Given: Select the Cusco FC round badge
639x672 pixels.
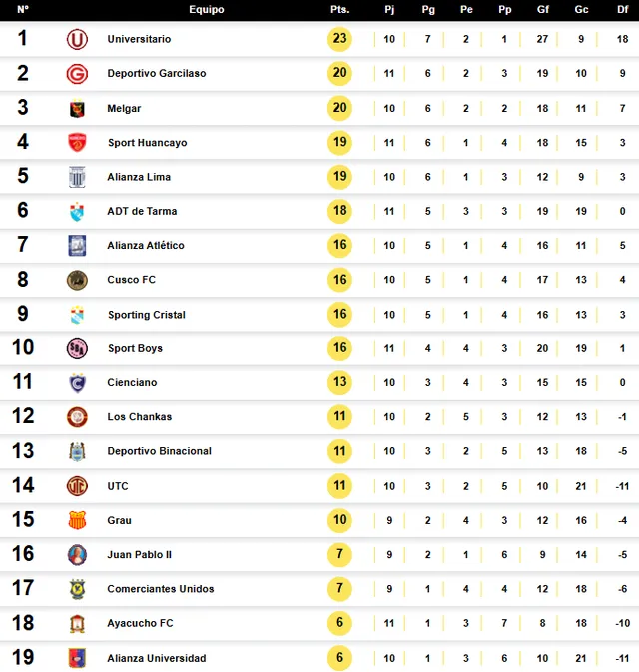Looking at the screenshot, I should (77, 281).
